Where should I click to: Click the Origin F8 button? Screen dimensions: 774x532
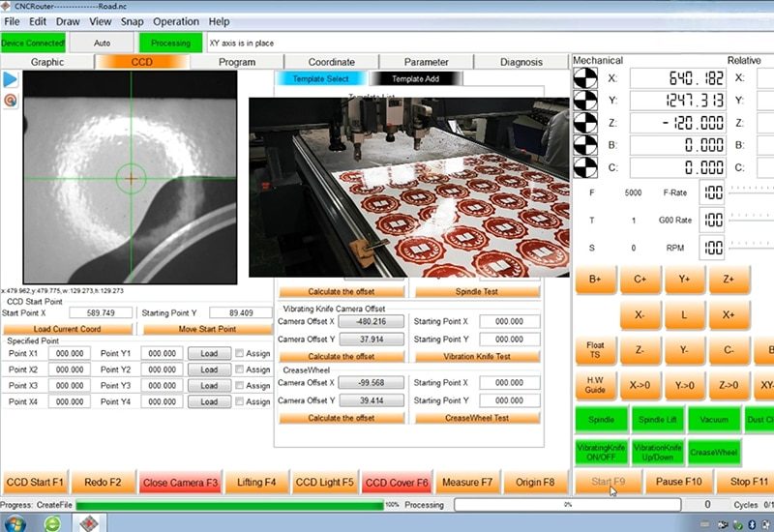(x=535, y=482)
